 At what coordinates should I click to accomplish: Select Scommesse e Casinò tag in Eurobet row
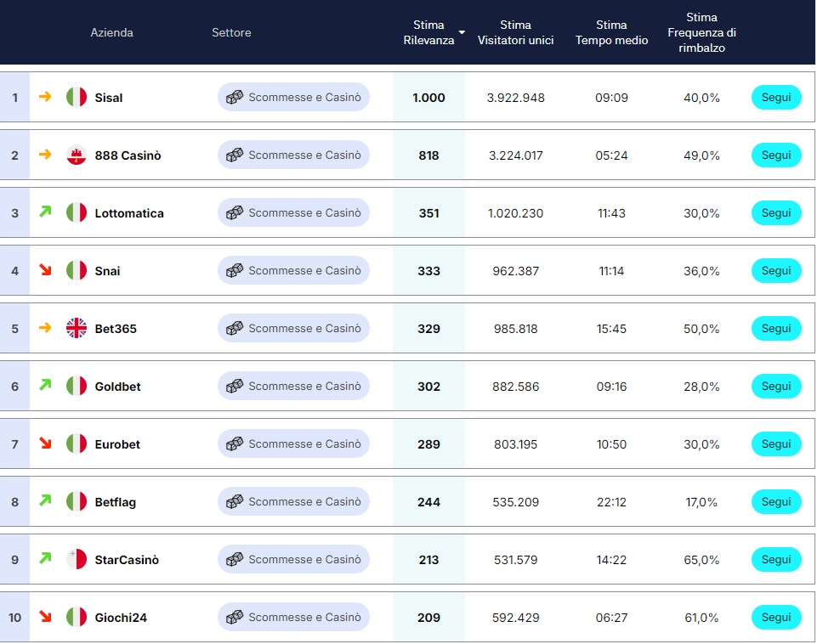[x=293, y=444]
